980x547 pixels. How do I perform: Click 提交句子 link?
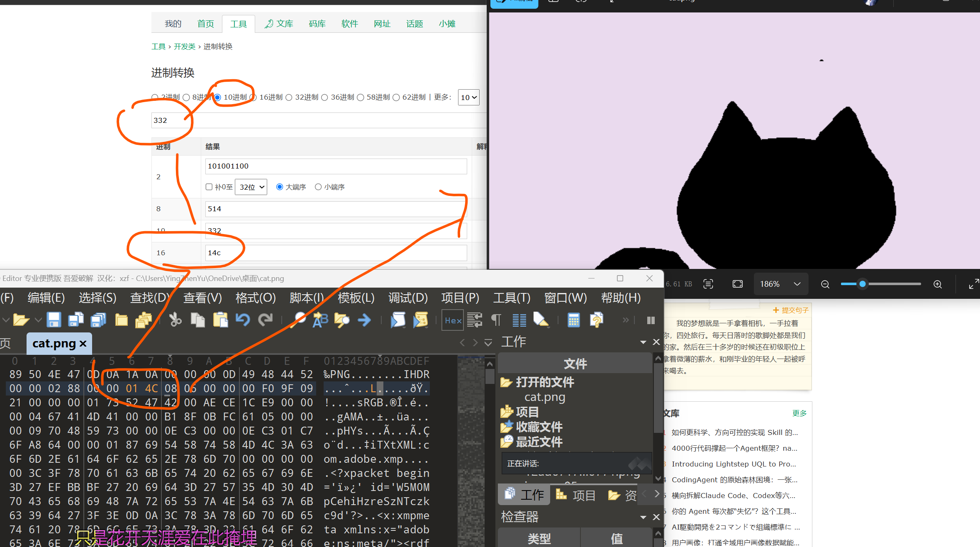tap(791, 310)
